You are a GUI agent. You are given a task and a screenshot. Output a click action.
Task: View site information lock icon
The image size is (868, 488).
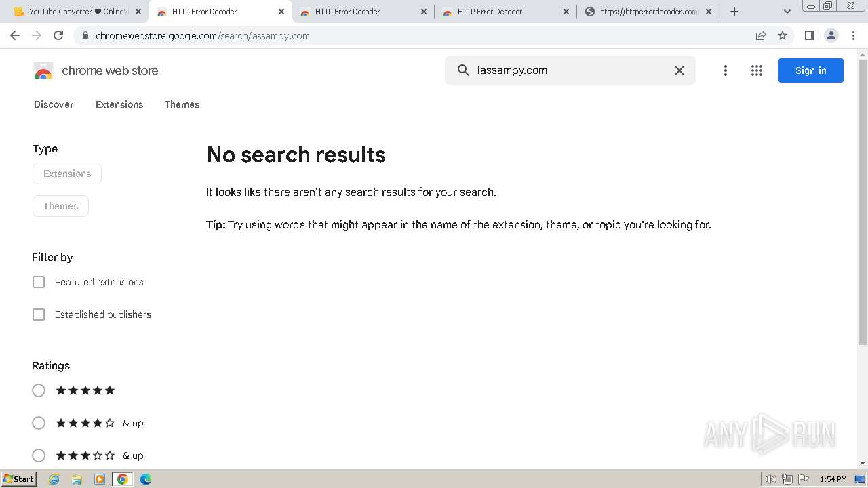(x=85, y=35)
